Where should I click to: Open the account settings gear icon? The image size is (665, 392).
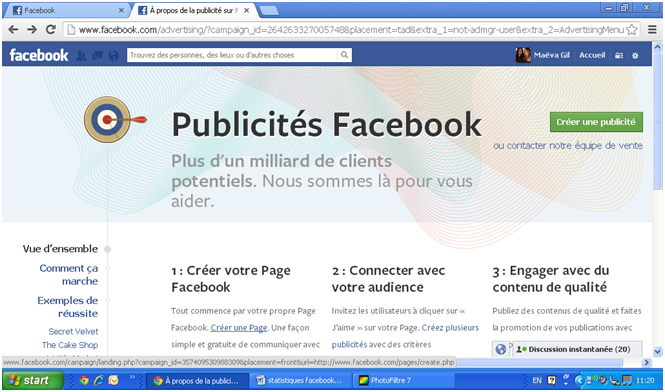[635, 56]
